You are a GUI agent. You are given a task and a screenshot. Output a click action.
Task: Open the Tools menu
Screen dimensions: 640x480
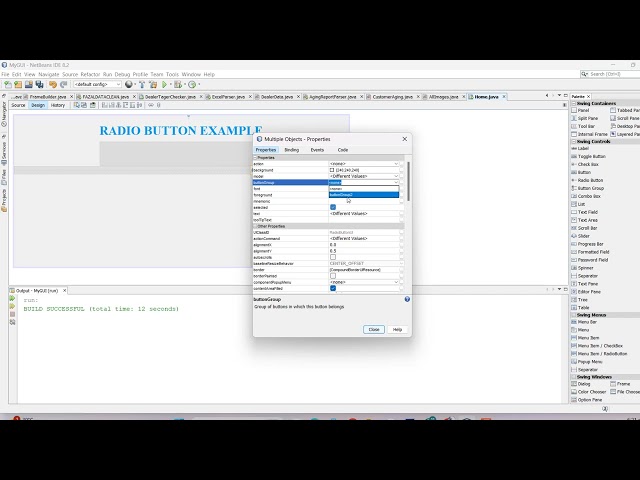coord(172,74)
